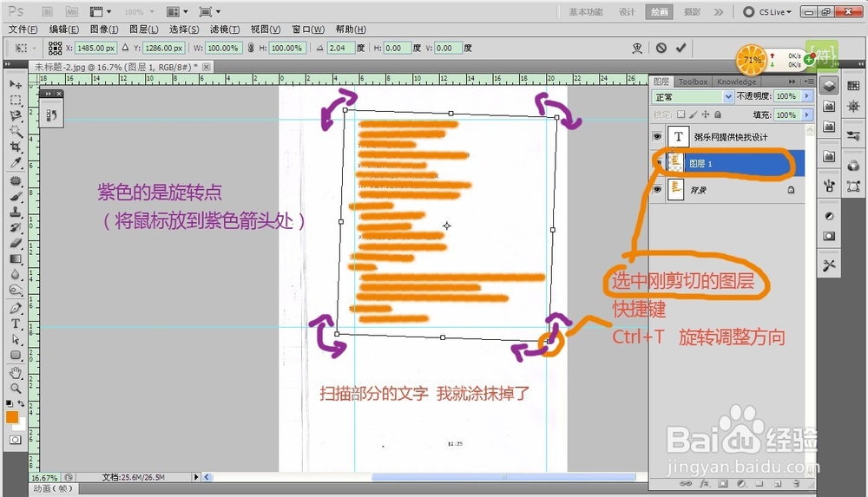Select the Quick Selection tool
Viewport: 868px width, 497px height.
click(x=16, y=131)
